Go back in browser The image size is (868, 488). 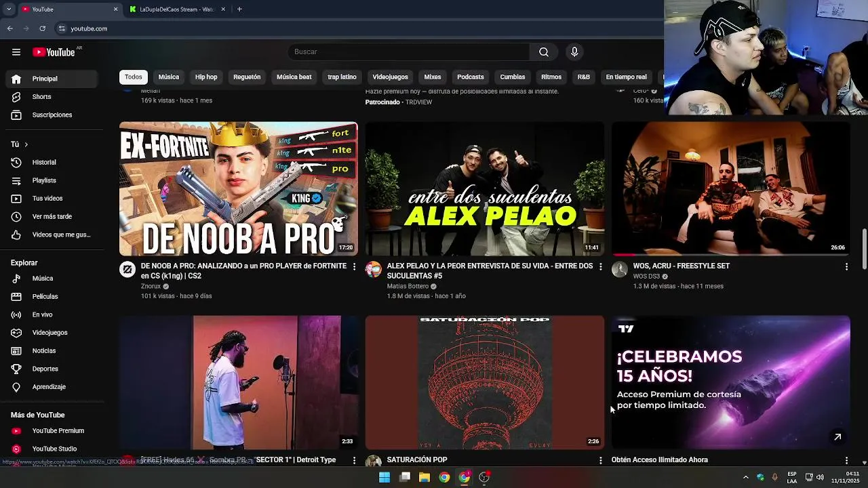coord(10,28)
